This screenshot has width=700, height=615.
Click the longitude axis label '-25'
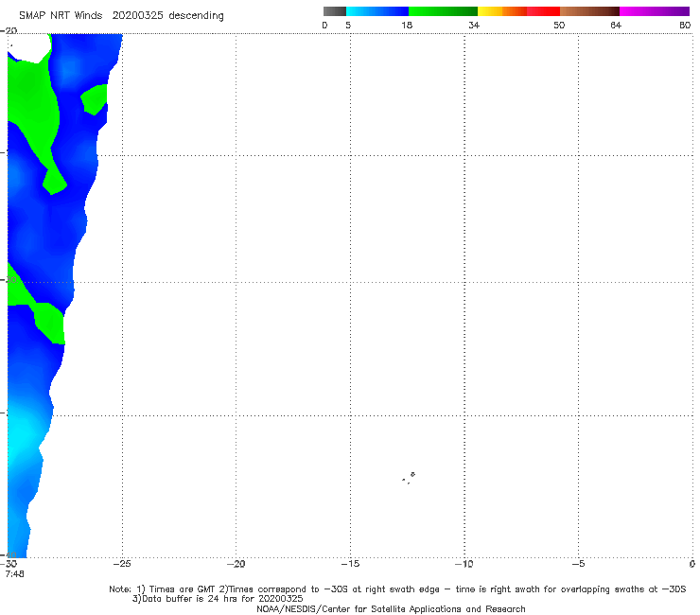pyautogui.click(x=122, y=564)
